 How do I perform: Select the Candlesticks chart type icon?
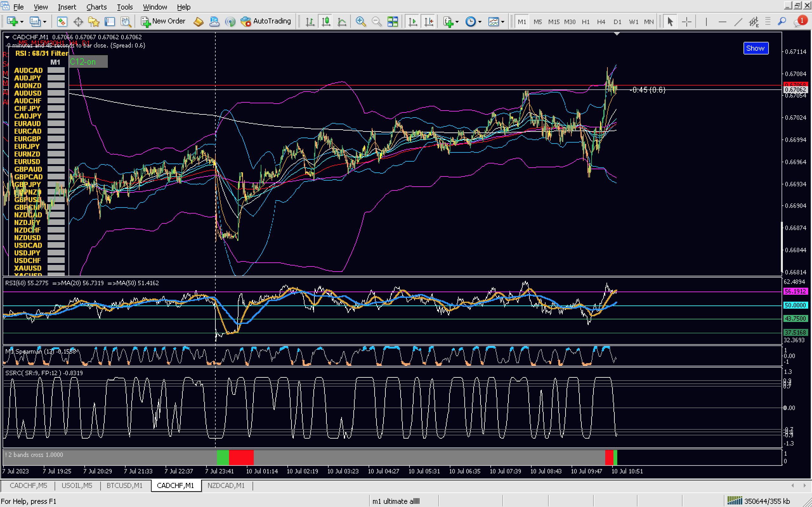click(325, 22)
